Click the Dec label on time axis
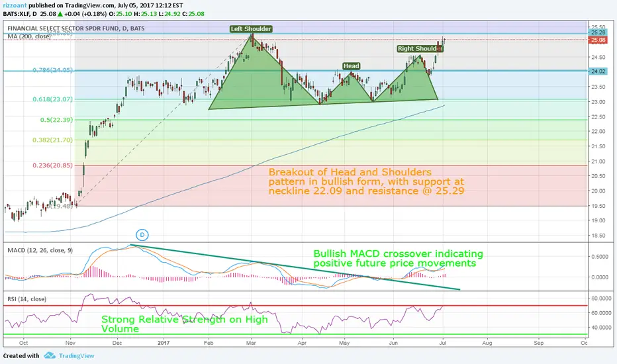The image size is (617, 364). (117, 343)
